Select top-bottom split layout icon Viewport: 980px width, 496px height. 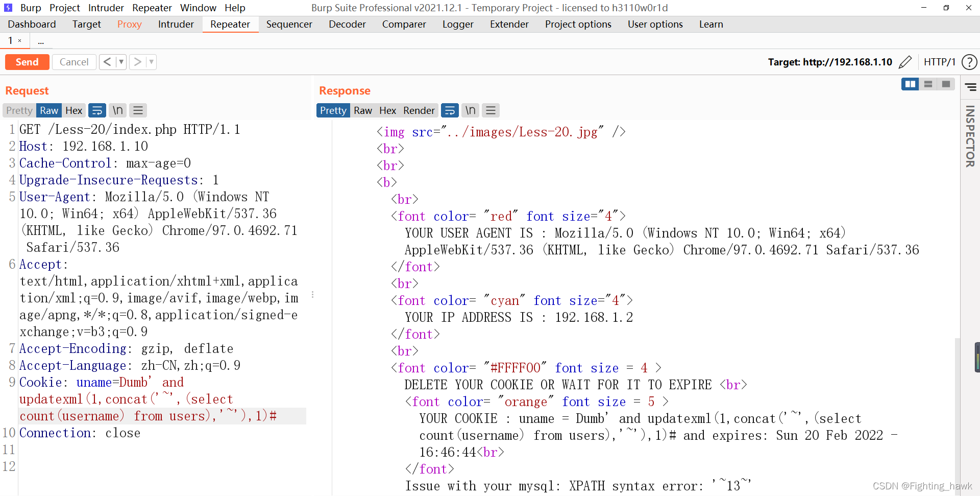tap(928, 84)
